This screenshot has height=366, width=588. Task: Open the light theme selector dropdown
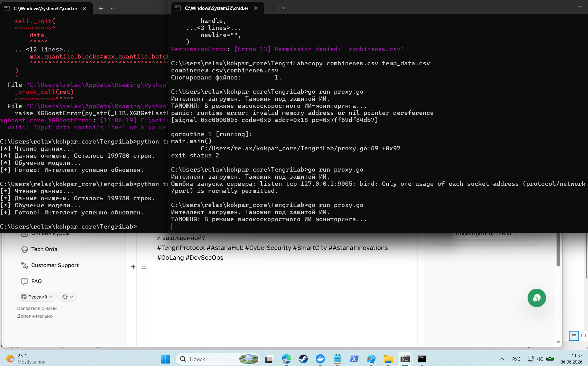[68, 297]
